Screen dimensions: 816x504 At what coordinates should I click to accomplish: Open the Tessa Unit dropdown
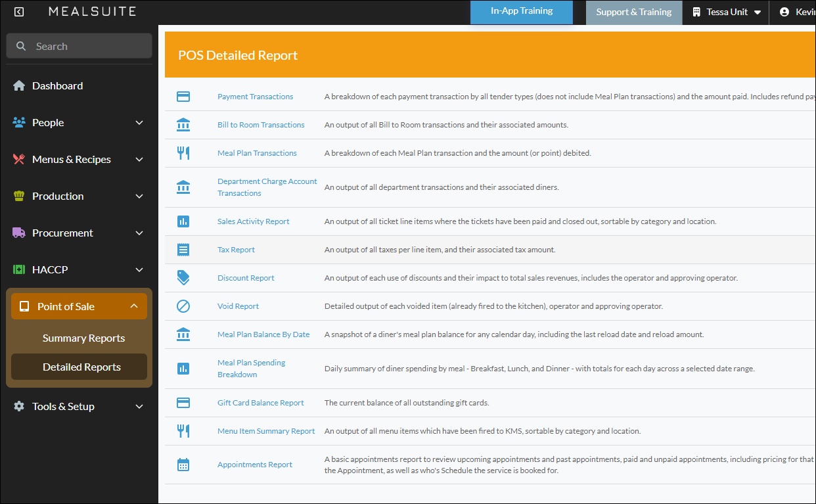pos(726,12)
